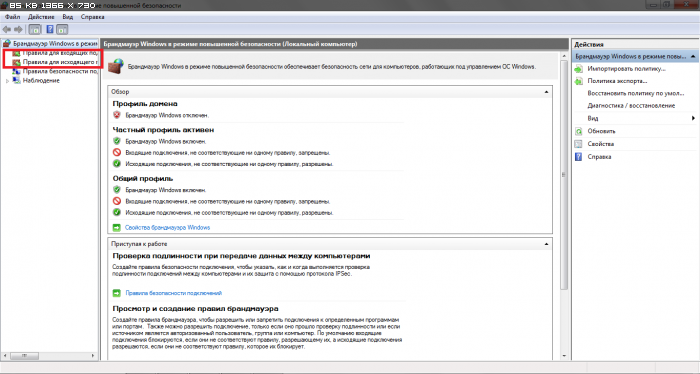Image resolution: width=700 pixels, height=374 pixels.
Task: Click tree pane scroll left arrow
Action: click(5, 356)
